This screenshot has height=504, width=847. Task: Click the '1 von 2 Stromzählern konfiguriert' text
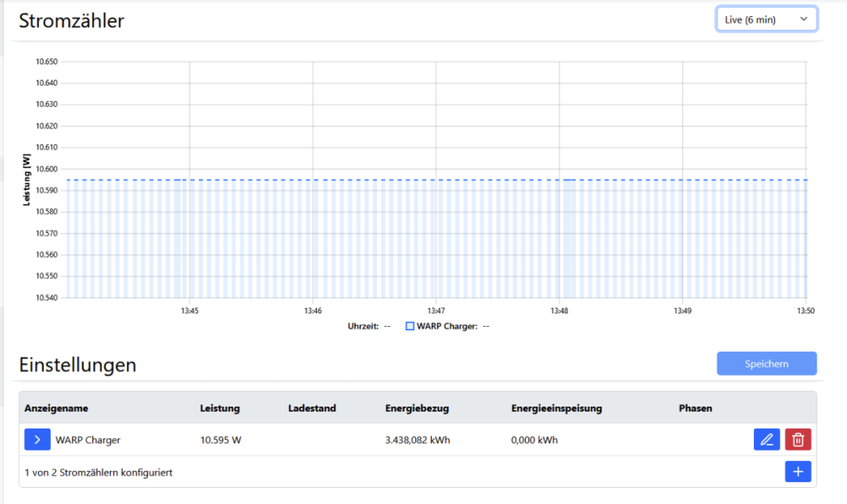click(98, 472)
